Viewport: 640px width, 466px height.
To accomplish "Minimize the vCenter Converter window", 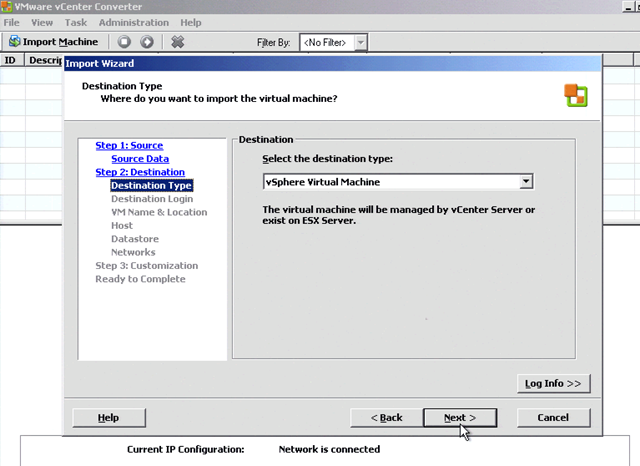I will click(628, 6).
